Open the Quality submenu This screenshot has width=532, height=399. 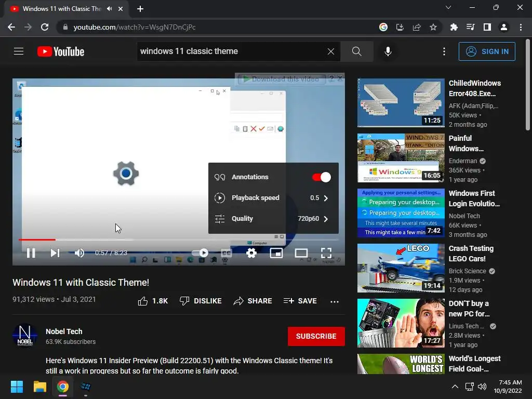(273, 219)
